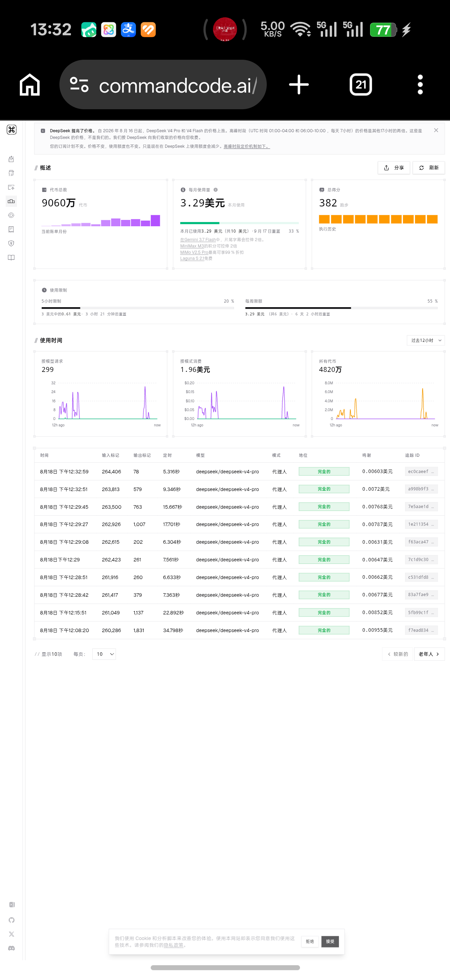Open the tab switcher showing 21
The height and width of the screenshot is (980, 450).
(x=360, y=84)
